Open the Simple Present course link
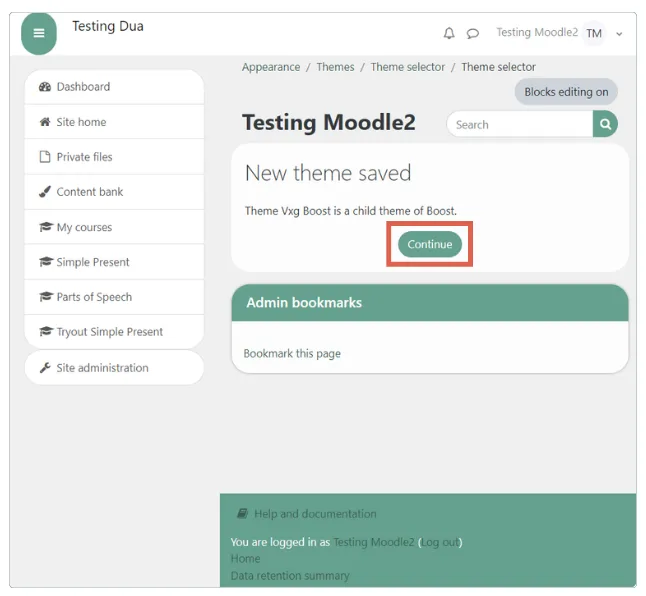646x596 pixels. pyautogui.click(x=114, y=262)
